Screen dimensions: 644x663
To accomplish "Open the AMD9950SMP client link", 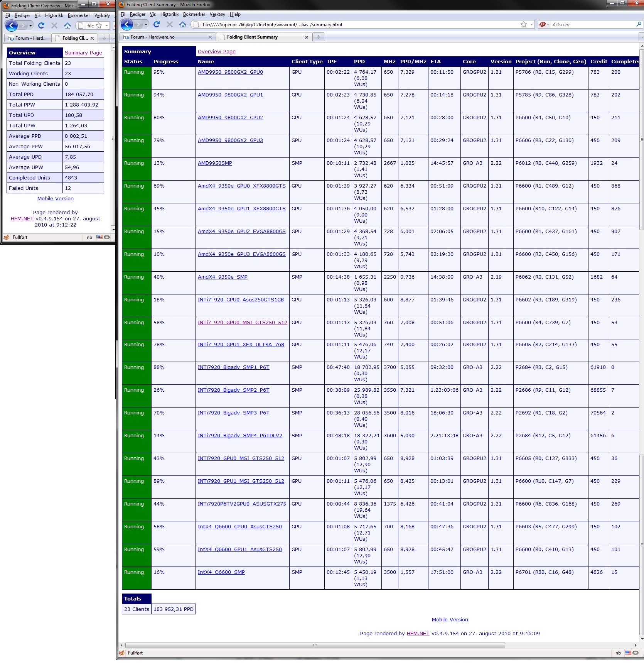I will 215,163.
